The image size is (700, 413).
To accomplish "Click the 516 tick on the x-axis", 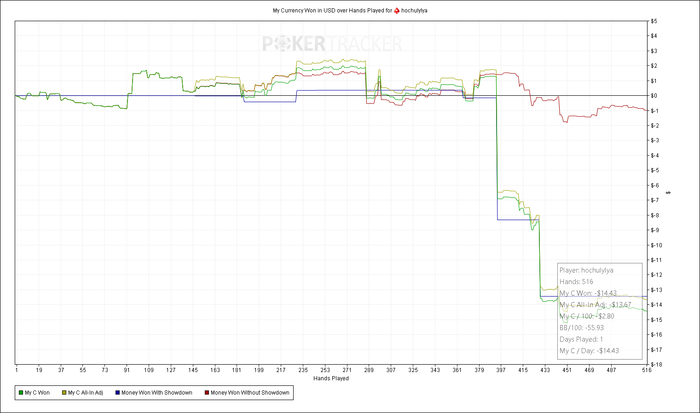I will pos(646,370).
